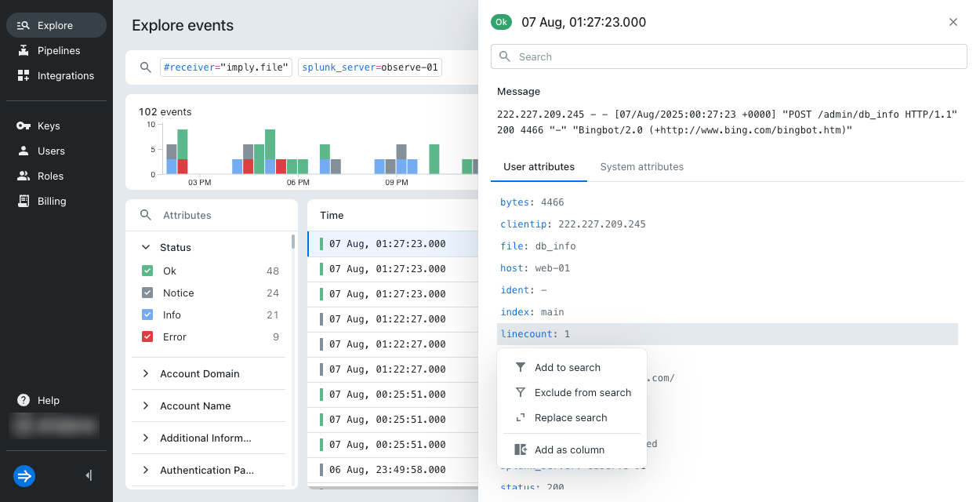
Task: Click the Add as column icon
Action: (x=521, y=450)
